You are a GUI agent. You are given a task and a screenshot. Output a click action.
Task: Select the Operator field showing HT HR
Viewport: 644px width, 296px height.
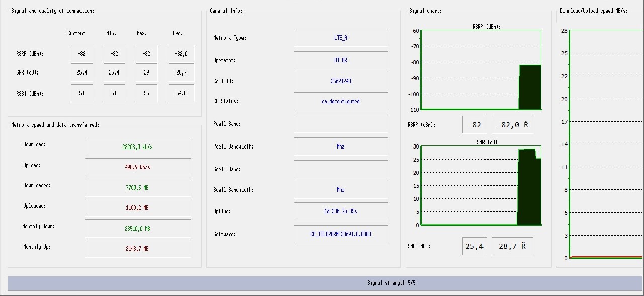[x=341, y=60]
